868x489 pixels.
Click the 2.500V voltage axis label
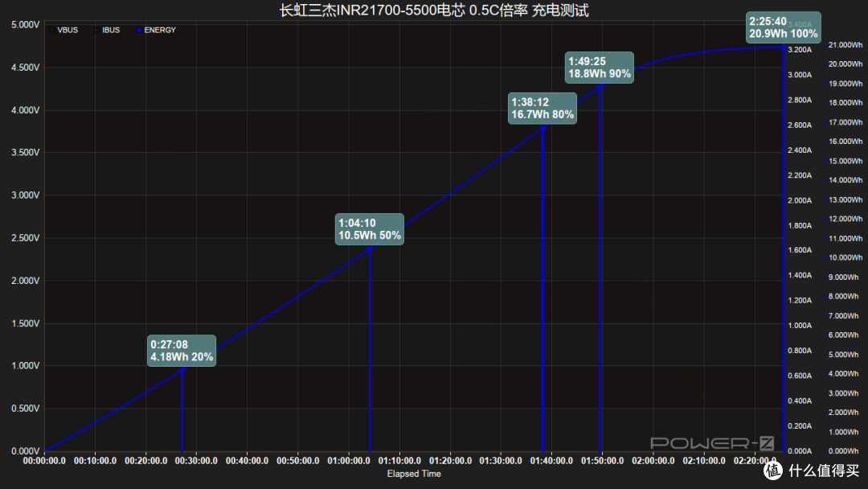pyautogui.click(x=26, y=237)
